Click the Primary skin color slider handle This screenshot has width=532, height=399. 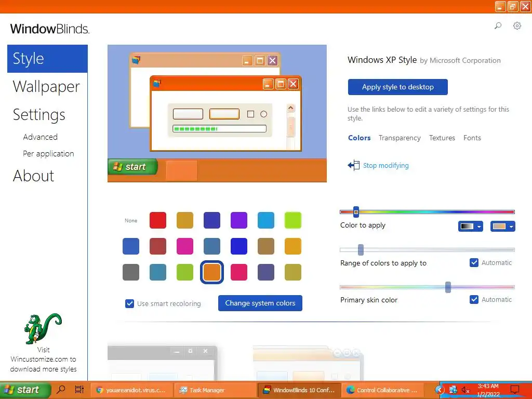[x=448, y=287]
